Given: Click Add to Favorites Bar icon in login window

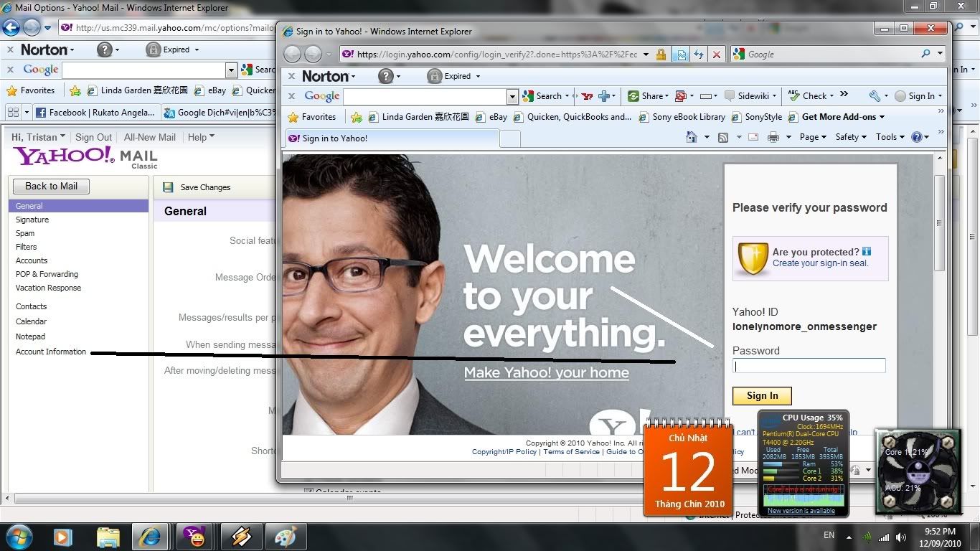Looking at the screenshot, I should 357,117.
